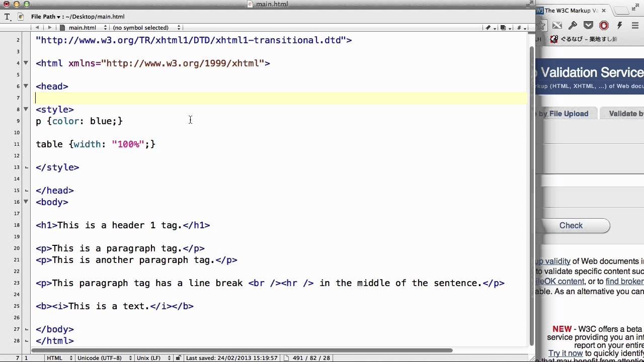Collapse the style tag fold at line 8

pos(26,109)
